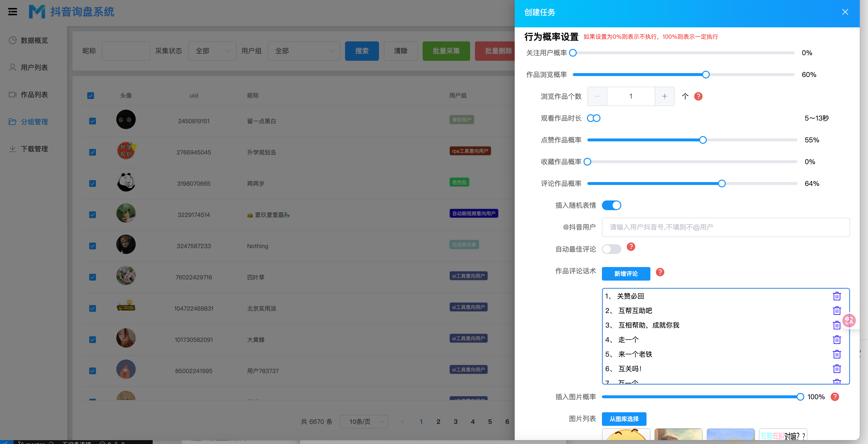868x444 pixels.
Task: Click 收藏作品概率 slider handle at 0%
Action: pos(587,162)
